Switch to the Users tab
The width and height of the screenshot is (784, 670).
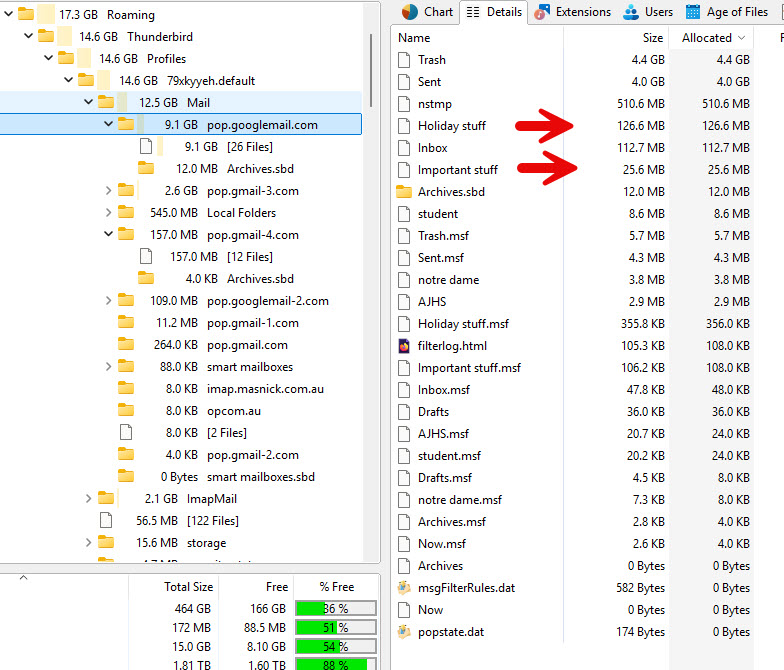click(x=648, y=12)
